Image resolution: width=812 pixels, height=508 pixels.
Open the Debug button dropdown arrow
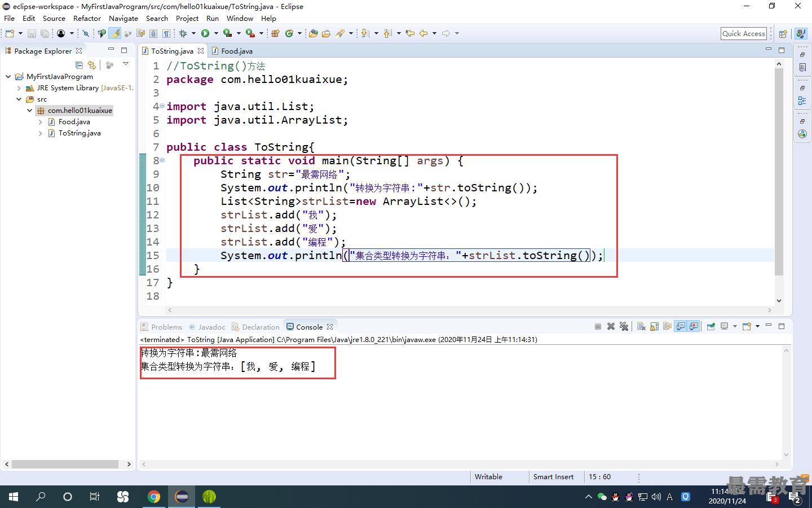[x=193, y=33]
